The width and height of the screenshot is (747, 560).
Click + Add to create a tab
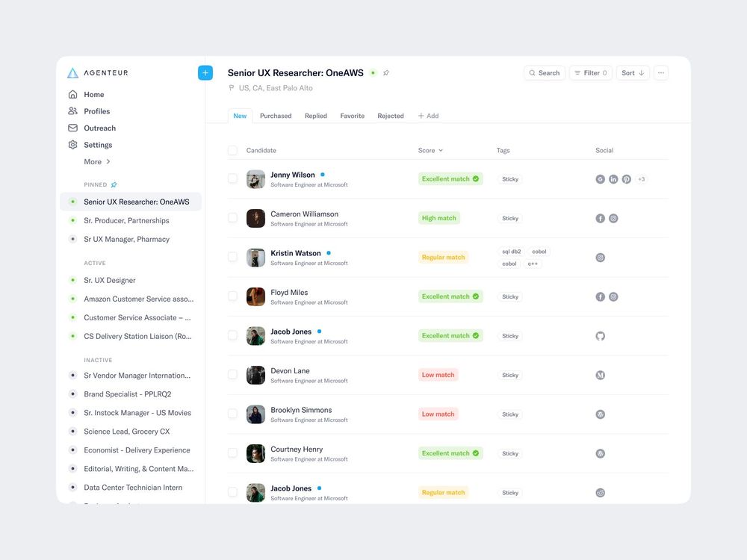[428, 116]
